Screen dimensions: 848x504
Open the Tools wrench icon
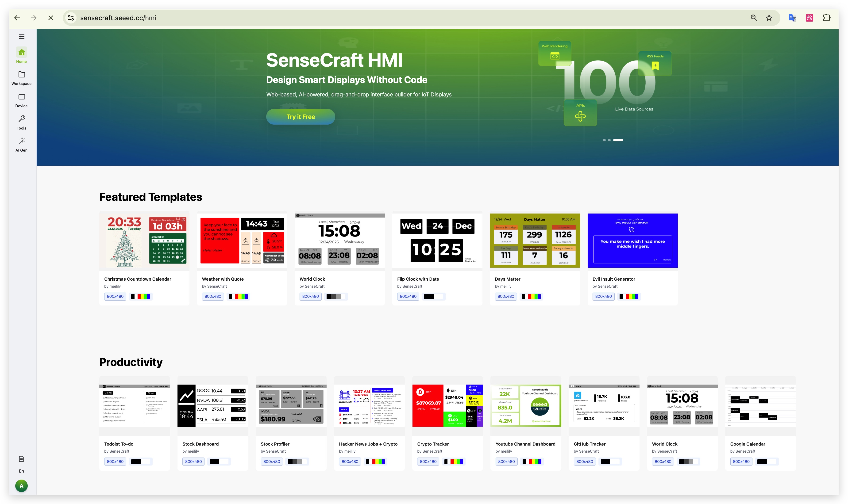coord(21,119)
